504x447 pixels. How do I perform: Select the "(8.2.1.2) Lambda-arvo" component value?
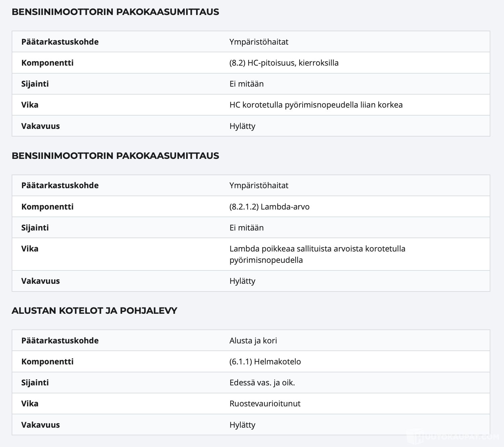(x=269, y=207)
